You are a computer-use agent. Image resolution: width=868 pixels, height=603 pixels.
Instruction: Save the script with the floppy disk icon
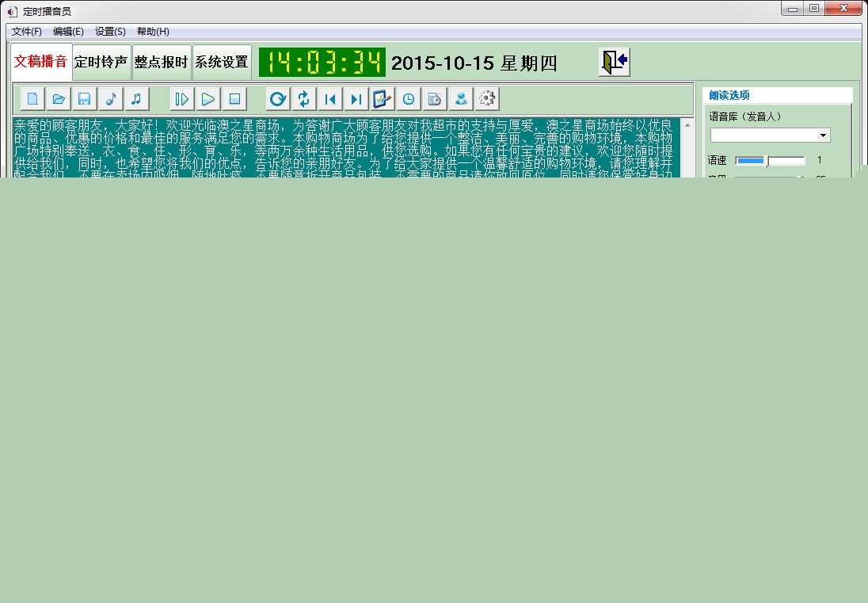click(84, 99)
